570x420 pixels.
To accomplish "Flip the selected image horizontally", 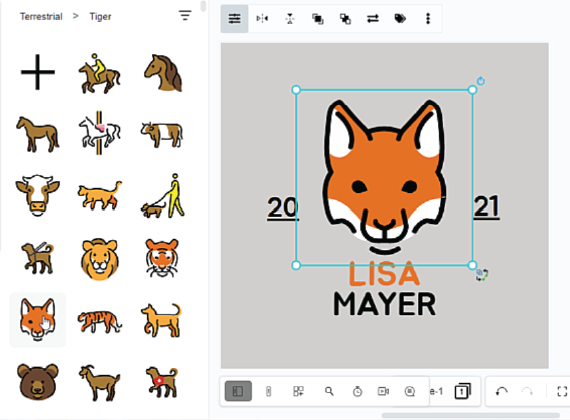I will 262,19.
